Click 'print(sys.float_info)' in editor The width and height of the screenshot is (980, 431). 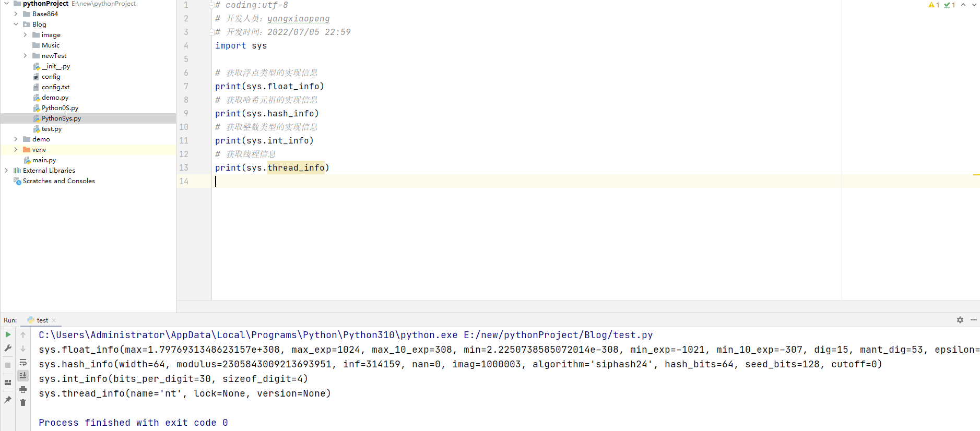269,87
